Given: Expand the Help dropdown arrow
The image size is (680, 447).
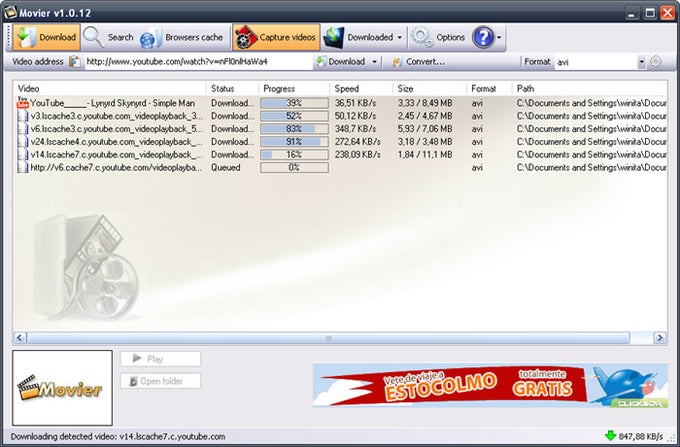Looking at the screenshot, I should tap(499, 37).
